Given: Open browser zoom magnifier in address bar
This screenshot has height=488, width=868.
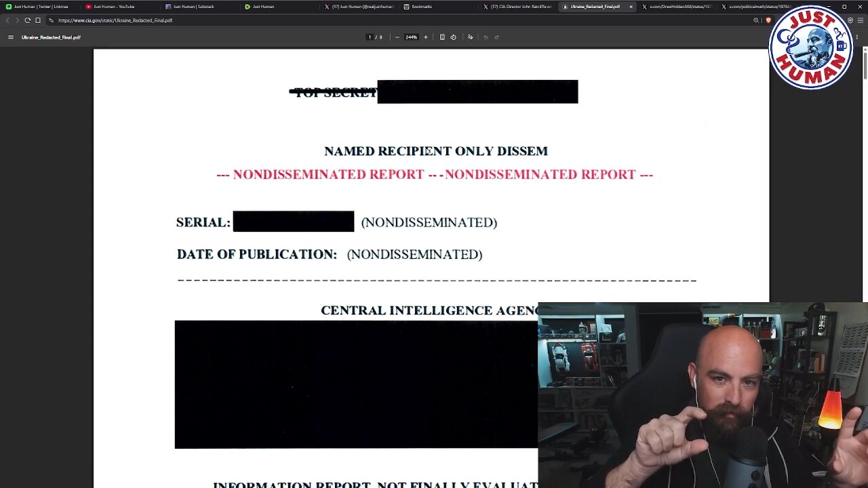Looking at the screenshot, I should click(x=756, y=20).
